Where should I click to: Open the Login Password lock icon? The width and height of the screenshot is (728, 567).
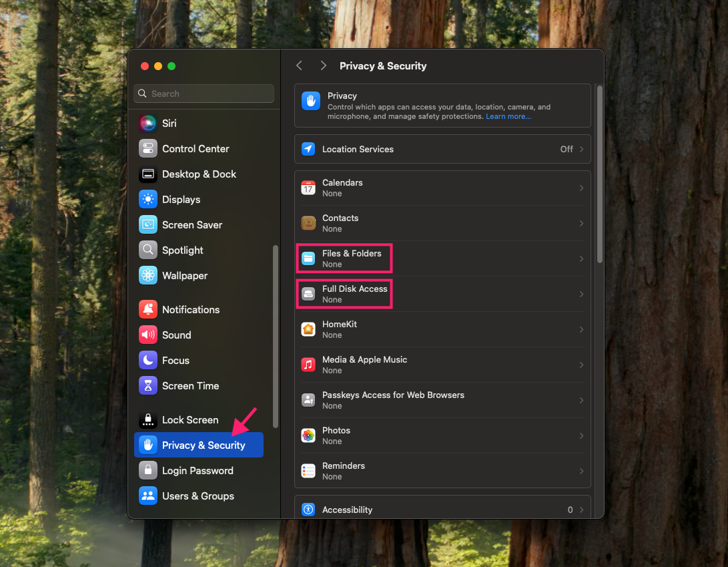click(x=147, y=470)
